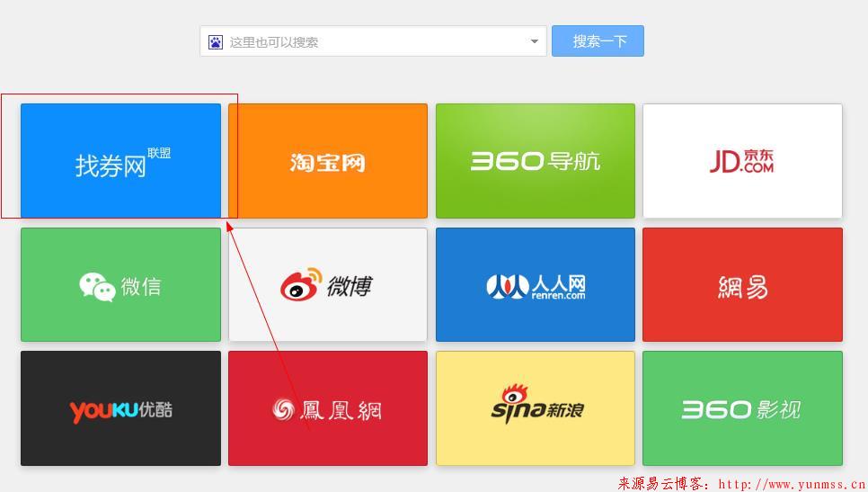The width and height of the screenshot is (868, 492).
Task: Open the 360影视 tile
Action: click(742, 408)
